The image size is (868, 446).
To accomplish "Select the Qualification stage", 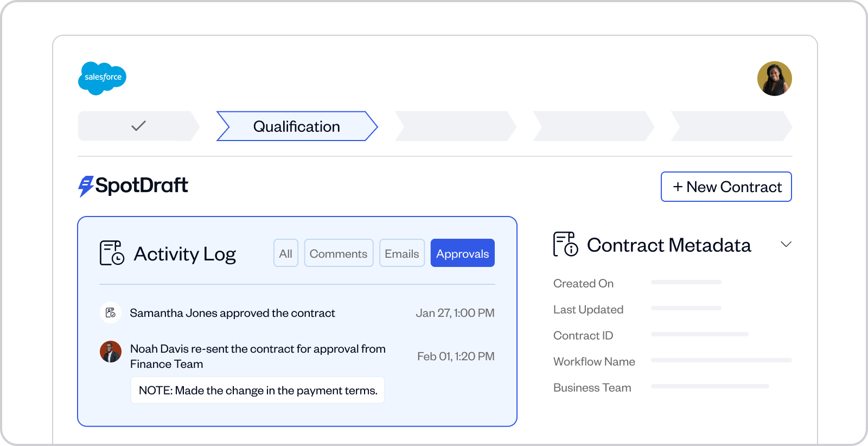I will point(297,126).
